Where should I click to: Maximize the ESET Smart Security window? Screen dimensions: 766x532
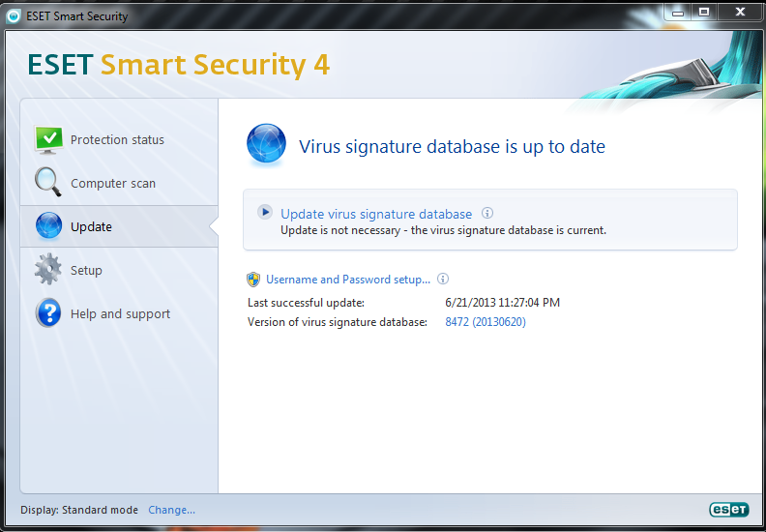tap(704, 13)
